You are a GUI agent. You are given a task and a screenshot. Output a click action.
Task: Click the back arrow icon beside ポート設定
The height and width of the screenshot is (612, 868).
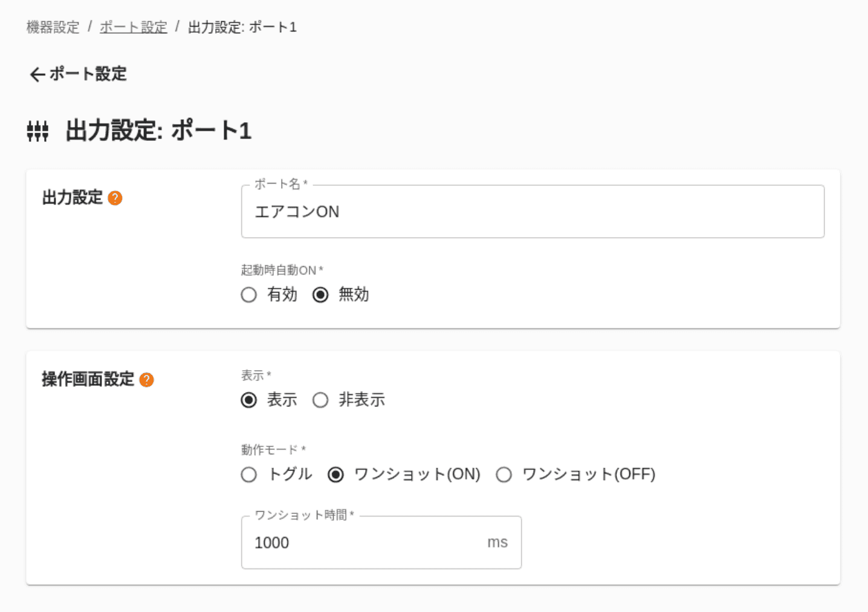click(37, 74)
